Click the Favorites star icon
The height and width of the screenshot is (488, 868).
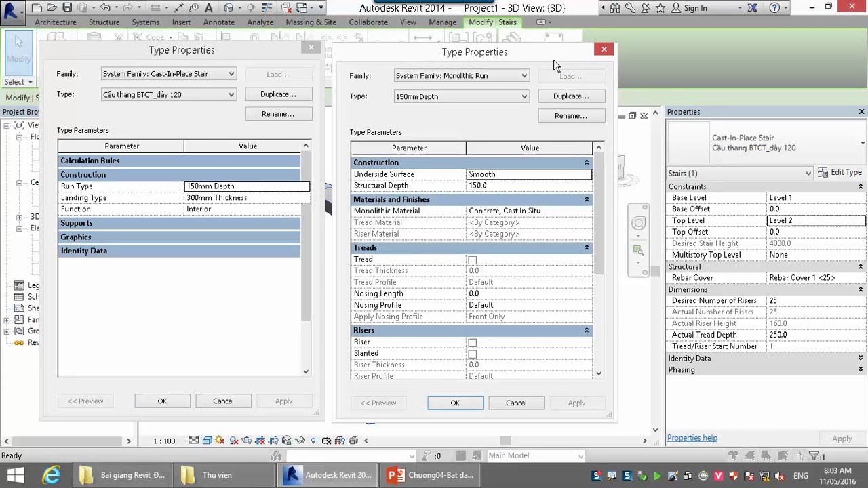660,8
